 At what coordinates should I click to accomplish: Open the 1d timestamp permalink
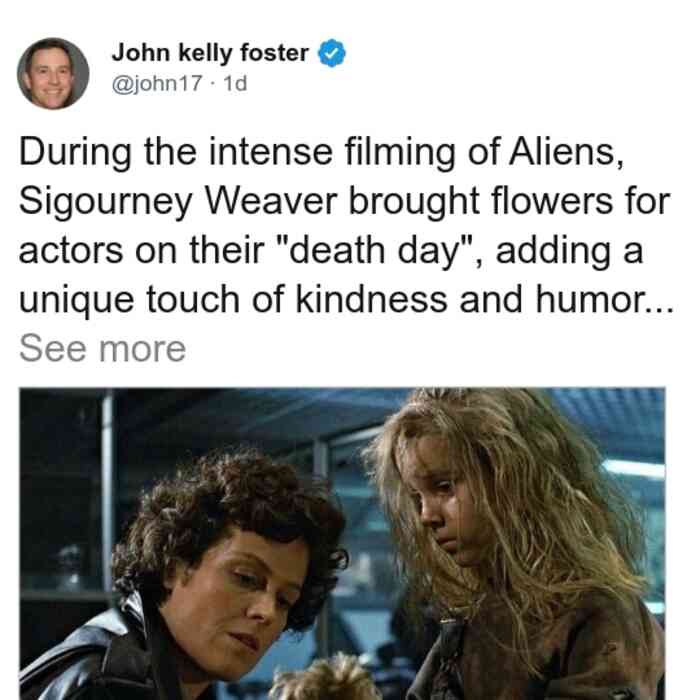tap(235, 83)
